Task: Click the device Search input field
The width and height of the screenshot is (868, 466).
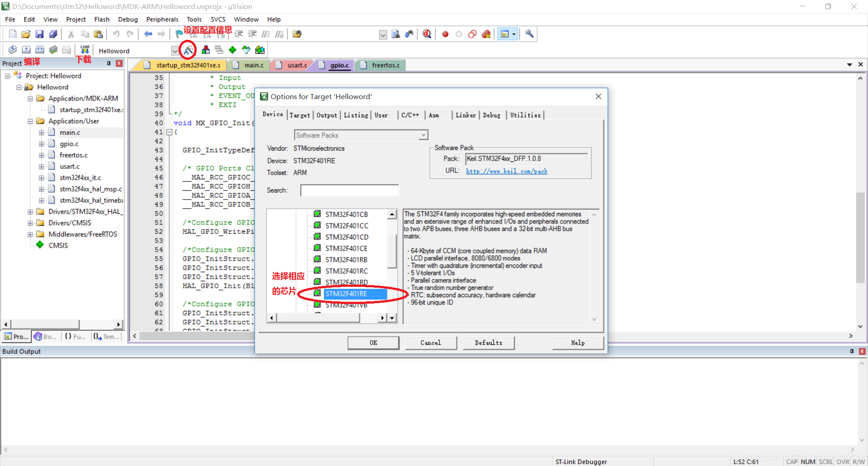Action: [x=349, y=190]
